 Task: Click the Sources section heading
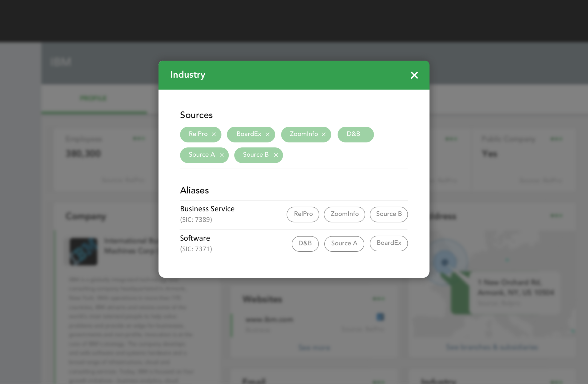point(196,115)
